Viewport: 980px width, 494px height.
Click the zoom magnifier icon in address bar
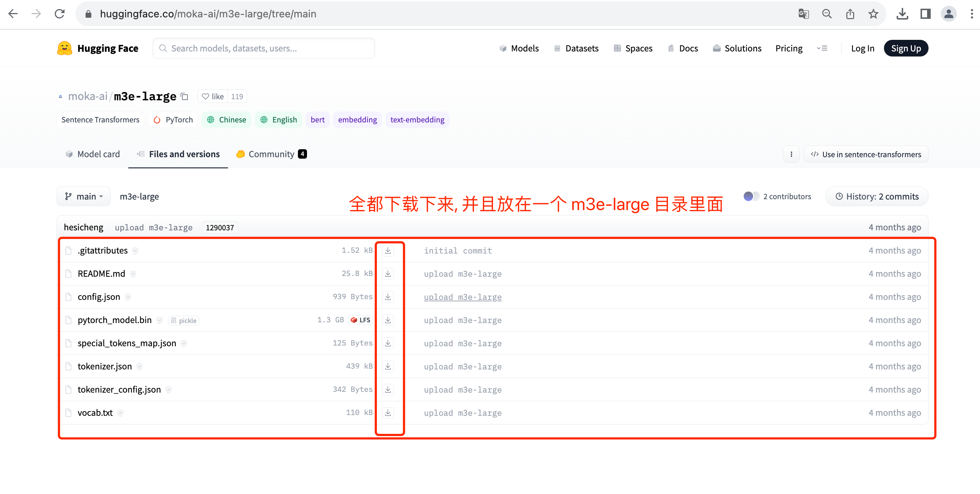click(827, 14)
